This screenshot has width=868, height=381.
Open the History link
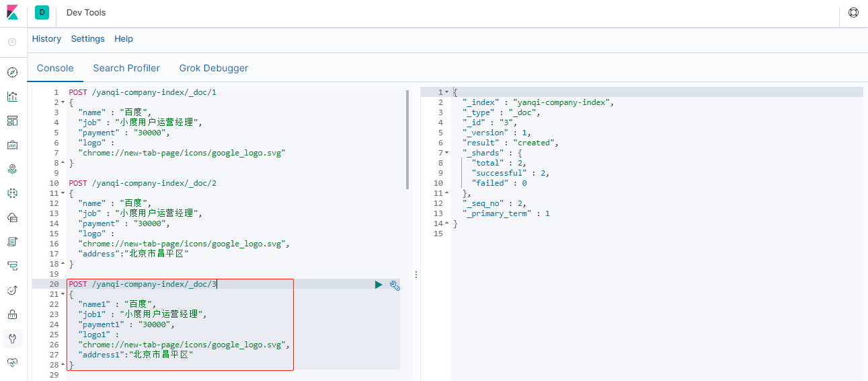(46, 39)
